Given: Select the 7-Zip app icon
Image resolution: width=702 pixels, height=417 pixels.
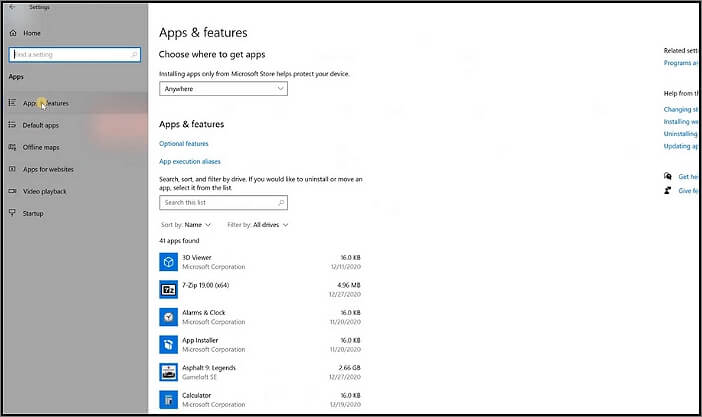Looking at the screenshot, I should coord(168,289).
